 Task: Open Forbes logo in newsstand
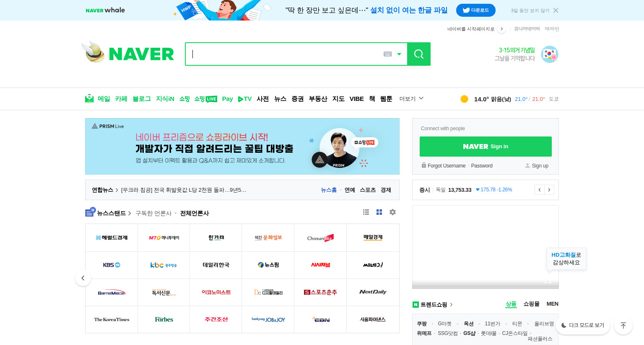tap(164, 319)
